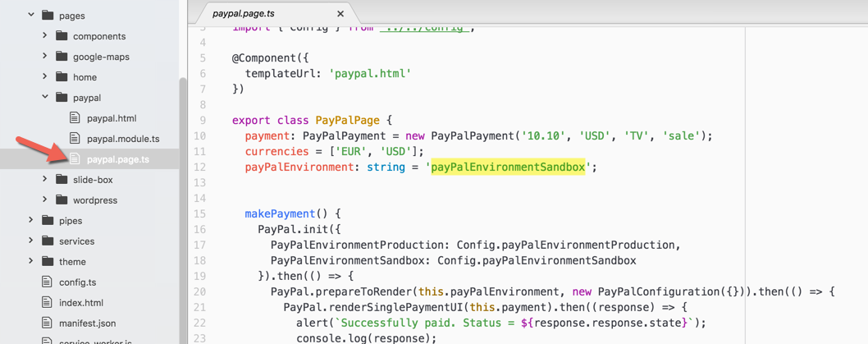The width and height of the screenshot is (868, 344).
Task: Open paypal.html in the file tree
Action: [112, 118]
